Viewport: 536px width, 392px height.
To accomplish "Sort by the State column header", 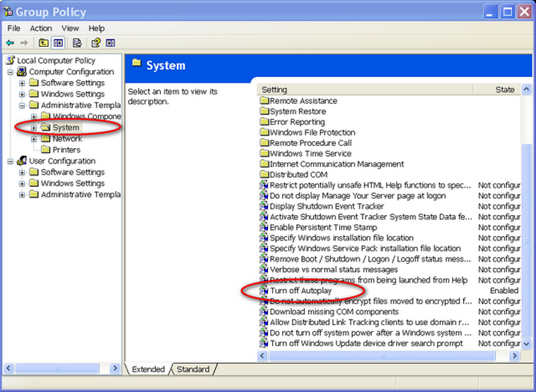I will (497, 90).
